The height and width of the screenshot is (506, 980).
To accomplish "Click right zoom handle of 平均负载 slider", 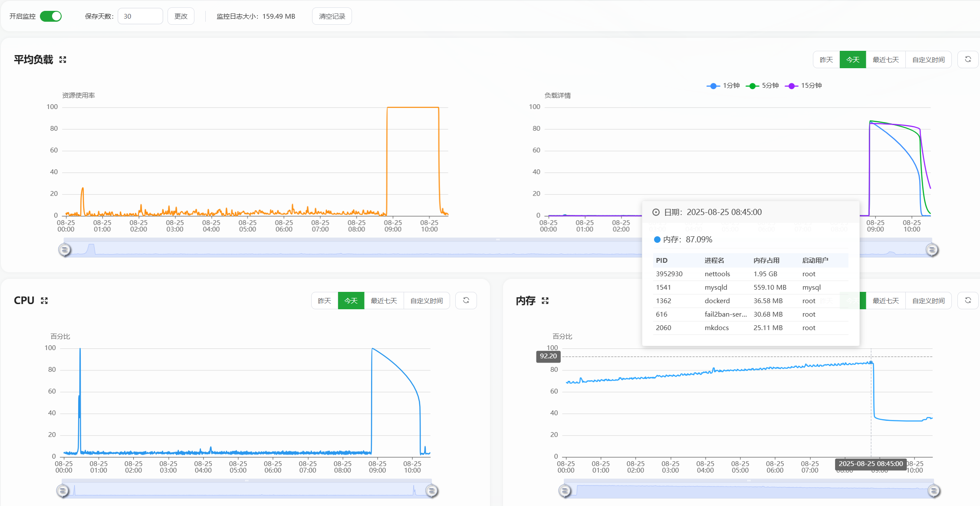I will (932, 250).
